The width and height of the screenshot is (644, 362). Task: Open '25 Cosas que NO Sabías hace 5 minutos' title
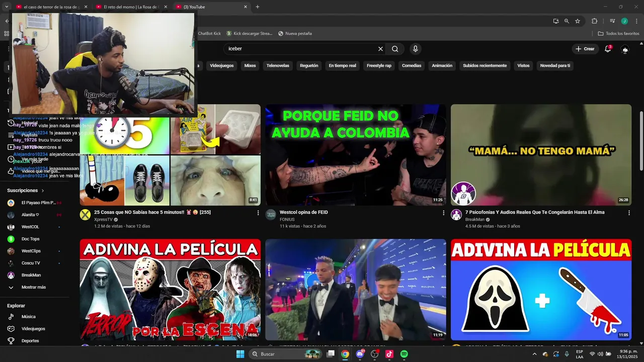pos(152,212)
